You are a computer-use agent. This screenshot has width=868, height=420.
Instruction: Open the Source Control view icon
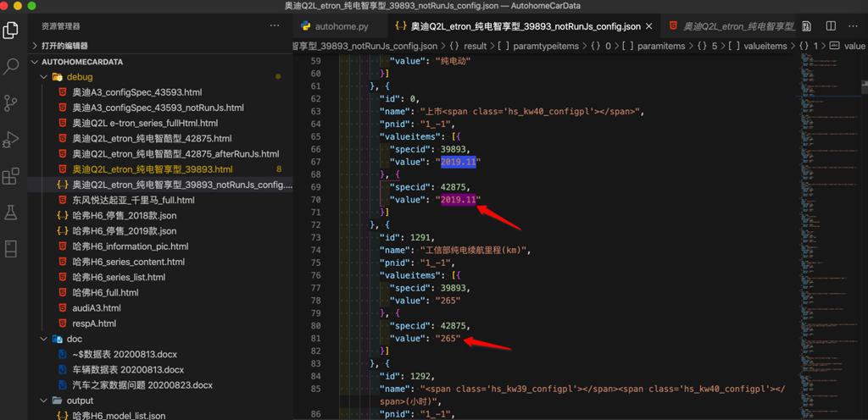10,102
